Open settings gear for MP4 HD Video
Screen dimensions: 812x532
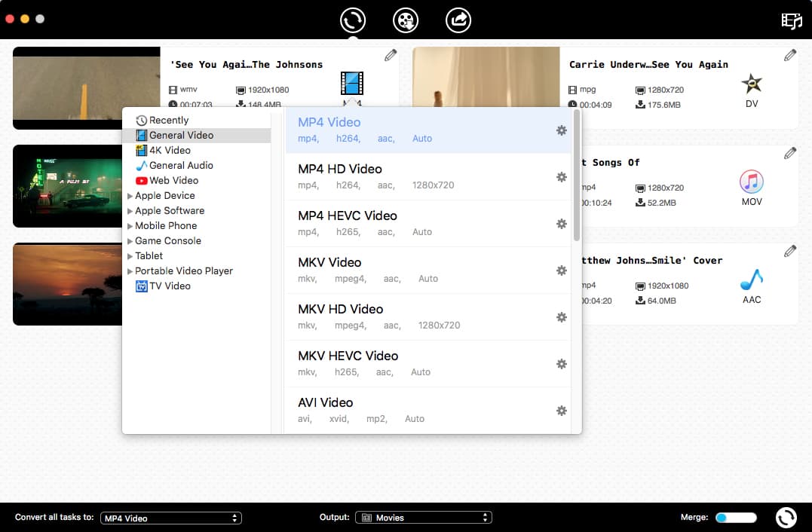click(561, 177)
